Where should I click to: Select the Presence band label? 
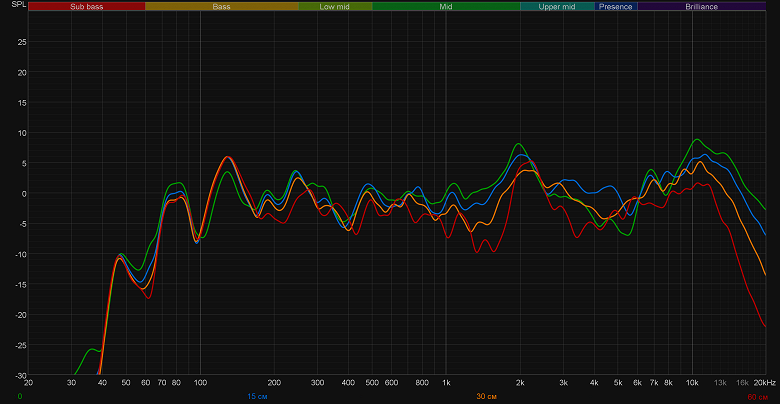[x=616, y=6]
